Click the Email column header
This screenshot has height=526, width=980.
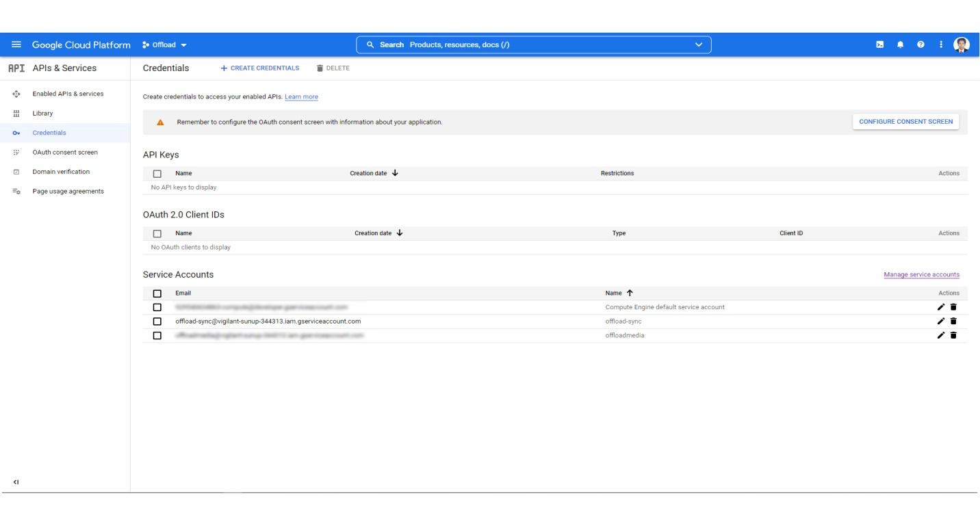coord(183,293)
